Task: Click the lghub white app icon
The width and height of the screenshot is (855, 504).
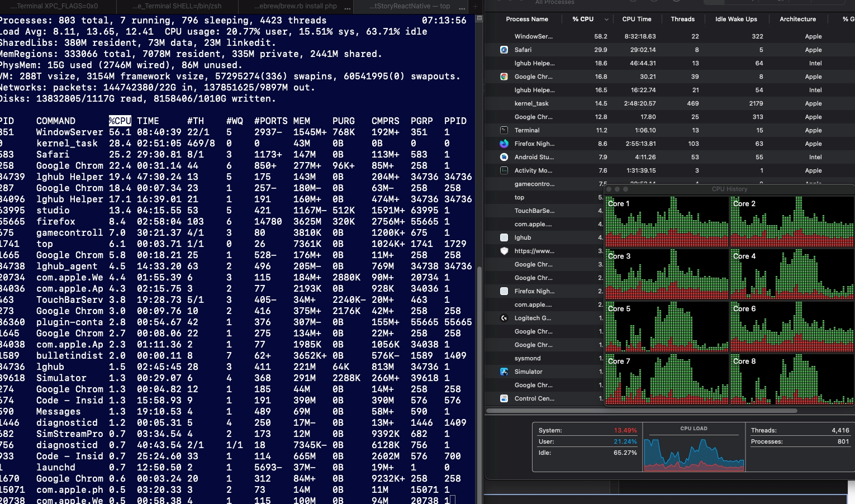Action: (x=504, y=237)
